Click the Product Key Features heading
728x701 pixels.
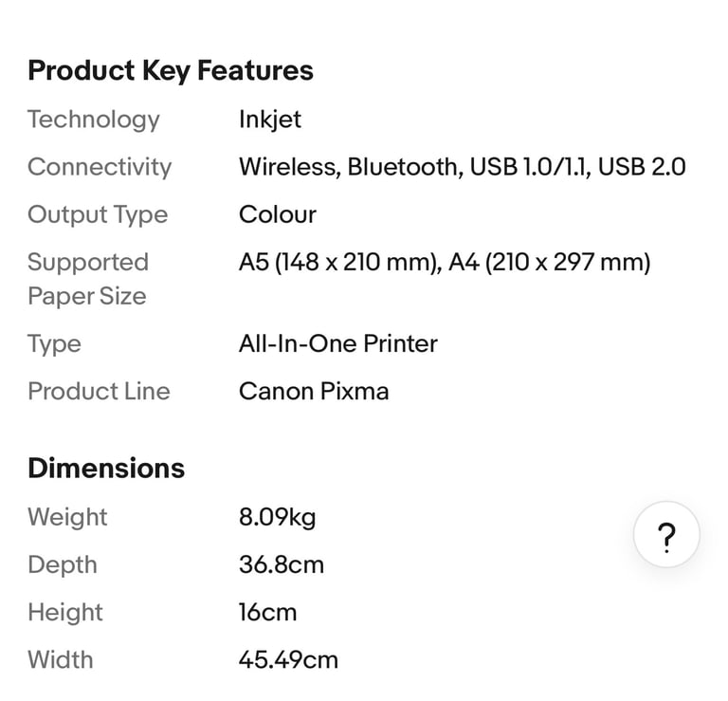click(x=171, y=70)
